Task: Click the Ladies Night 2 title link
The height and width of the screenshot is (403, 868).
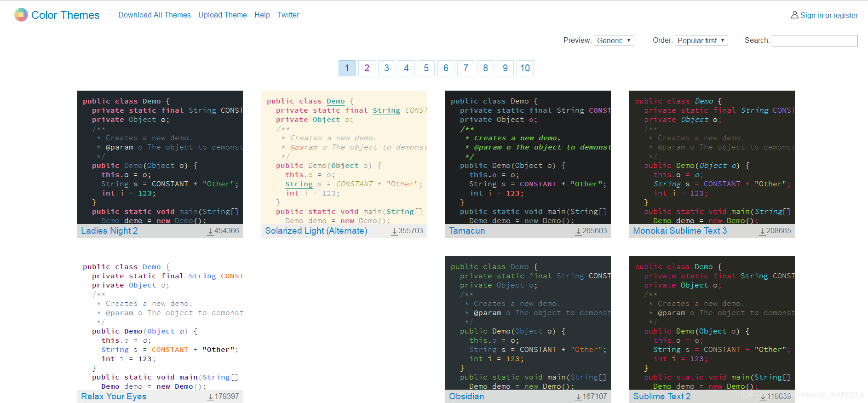Action: point(109,231)
